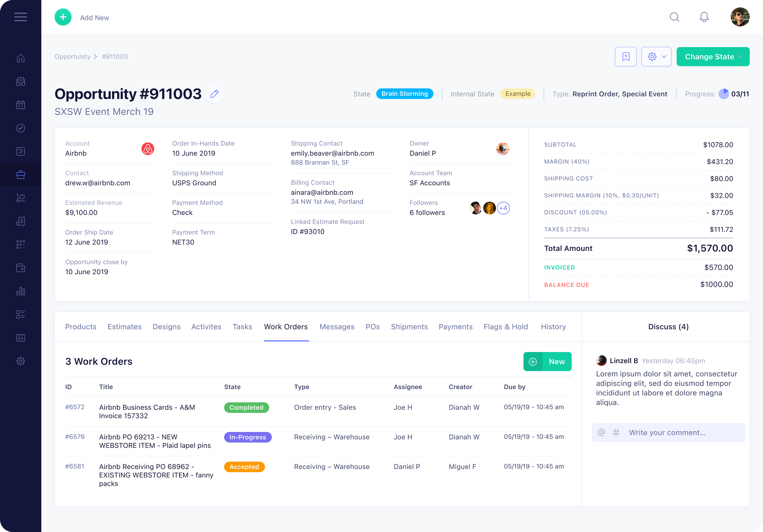Click the Opportunity breadcrumb link
This screenshot has width=763, height=532.
coord(72,57)
